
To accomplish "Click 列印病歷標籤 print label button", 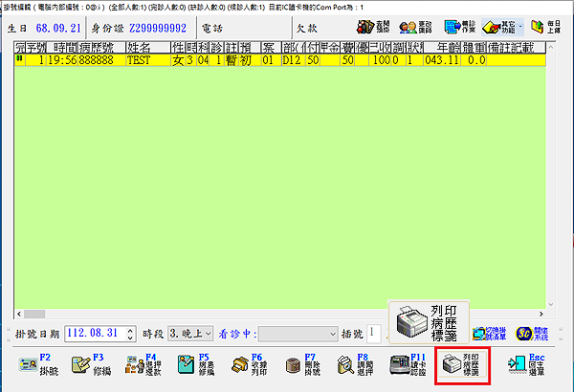I will [462, 364].
